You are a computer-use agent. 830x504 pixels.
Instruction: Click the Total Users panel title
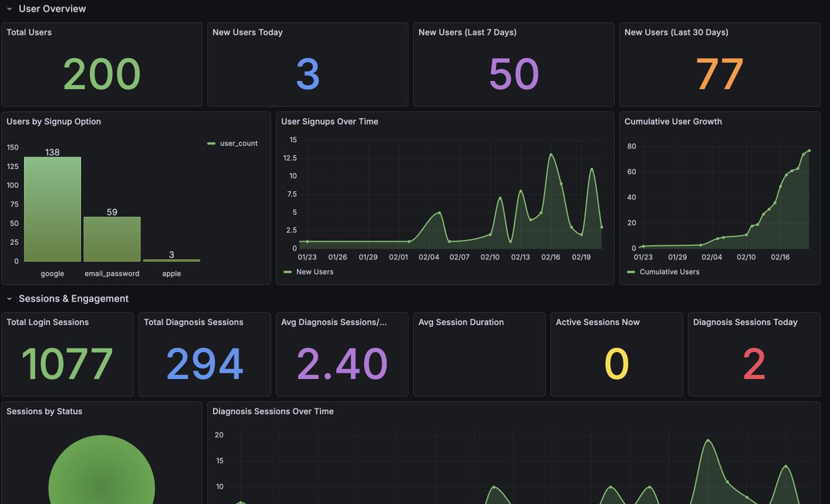point(29,32)
